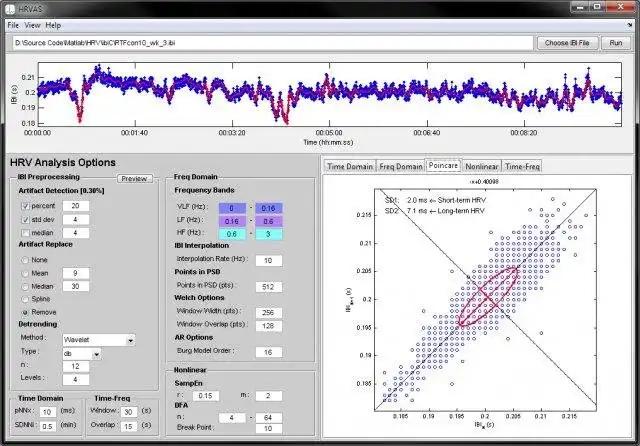Click the SampEn r field
The width and height of the screenshot is (640, 446).
click(x=206, y=396)
